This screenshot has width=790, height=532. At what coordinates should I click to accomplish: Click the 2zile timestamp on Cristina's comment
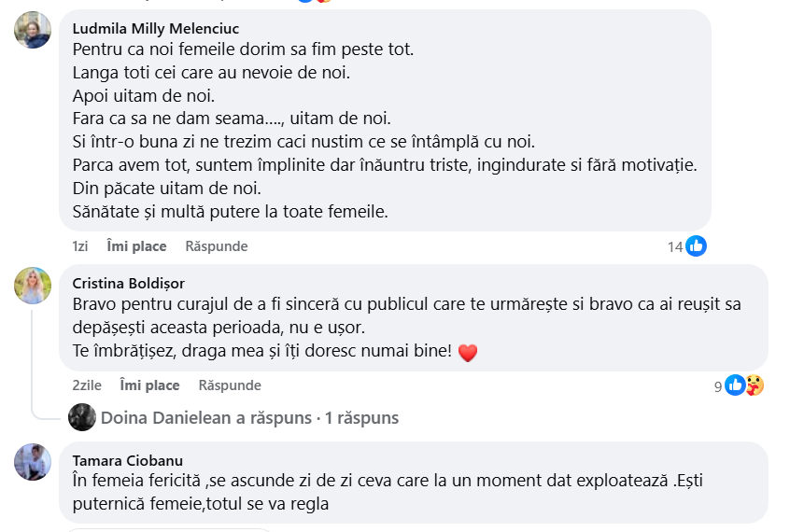click(87, 385)
